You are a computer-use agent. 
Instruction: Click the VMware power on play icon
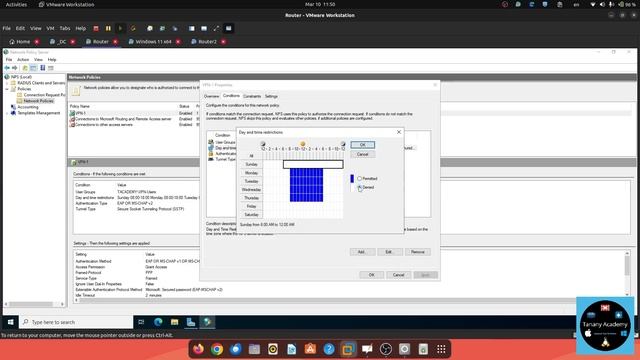click(x=120, y=28)
